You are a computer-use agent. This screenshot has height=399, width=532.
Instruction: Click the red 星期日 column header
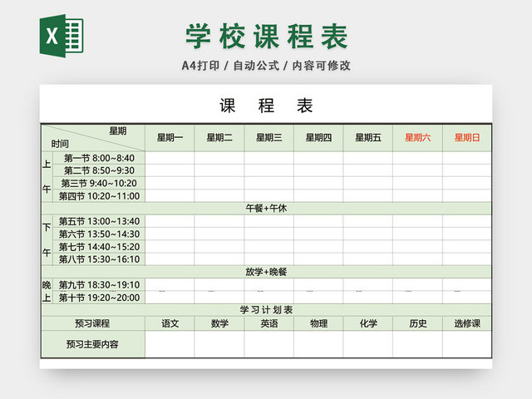click(x=467, y=138)
